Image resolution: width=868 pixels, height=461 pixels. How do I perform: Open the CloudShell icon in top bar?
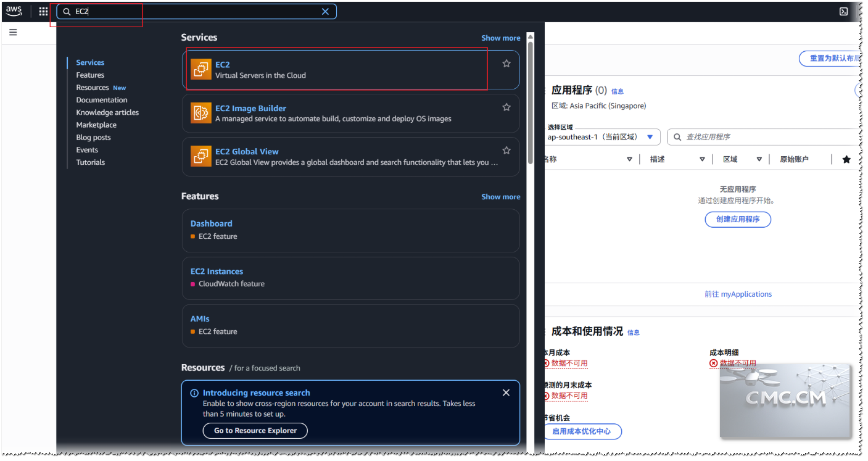(843, 12)
